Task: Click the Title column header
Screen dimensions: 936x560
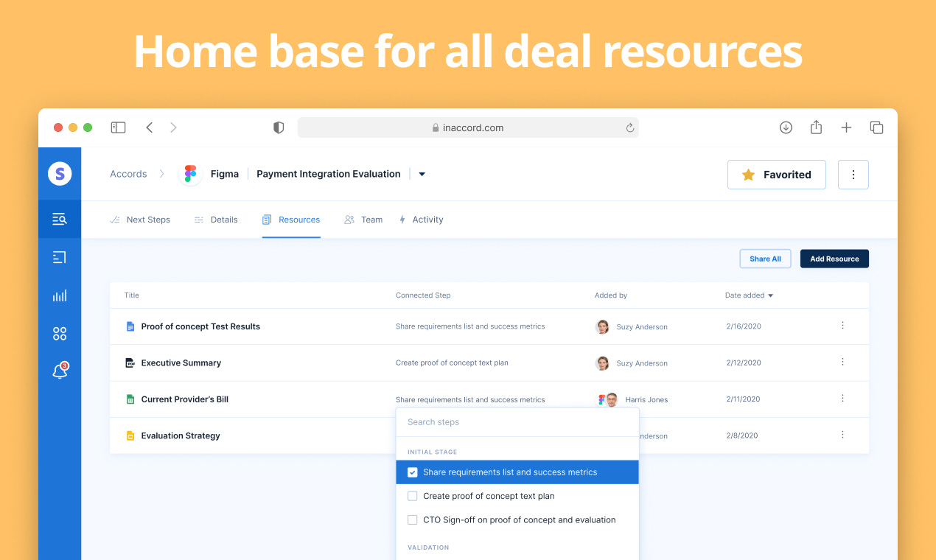Action: pos(131,295)
